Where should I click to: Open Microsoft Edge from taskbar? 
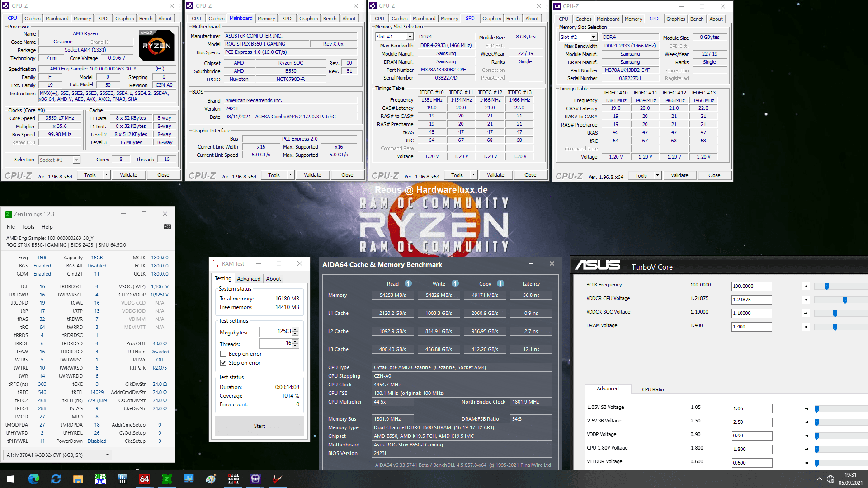34,479
